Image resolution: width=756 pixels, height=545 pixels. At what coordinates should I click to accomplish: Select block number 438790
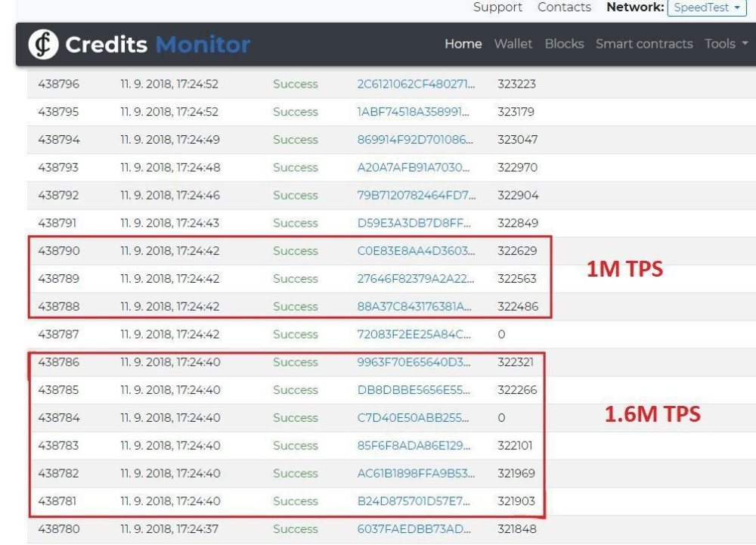click(58, 251)
